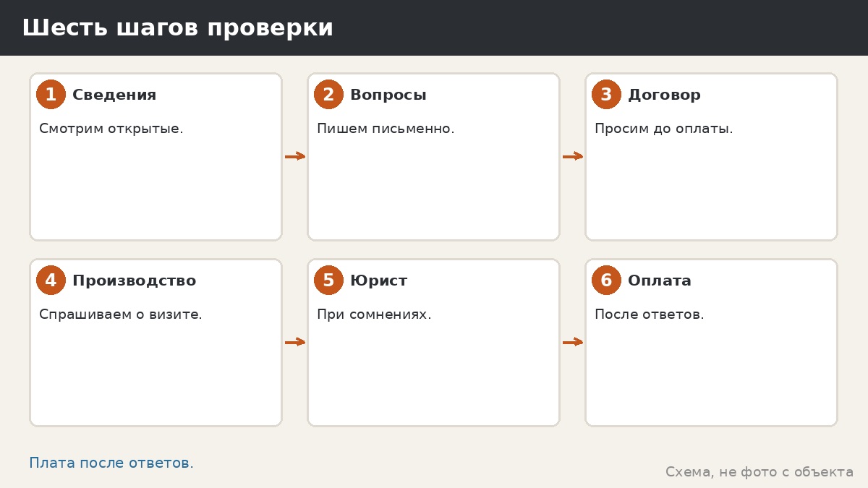Click the blue line 'Плата после ответов.'
The width and height of the screenshot is (868, 488).
click(x=111, y=463)
